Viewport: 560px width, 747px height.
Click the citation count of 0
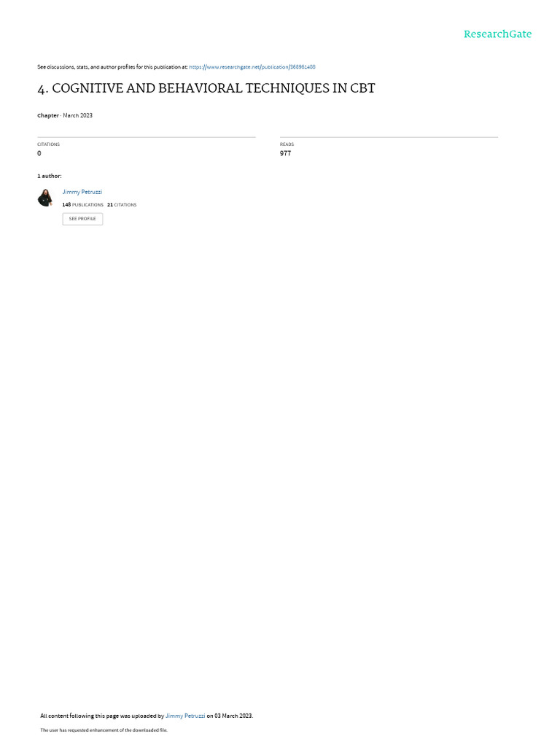(x=39, y=153)
